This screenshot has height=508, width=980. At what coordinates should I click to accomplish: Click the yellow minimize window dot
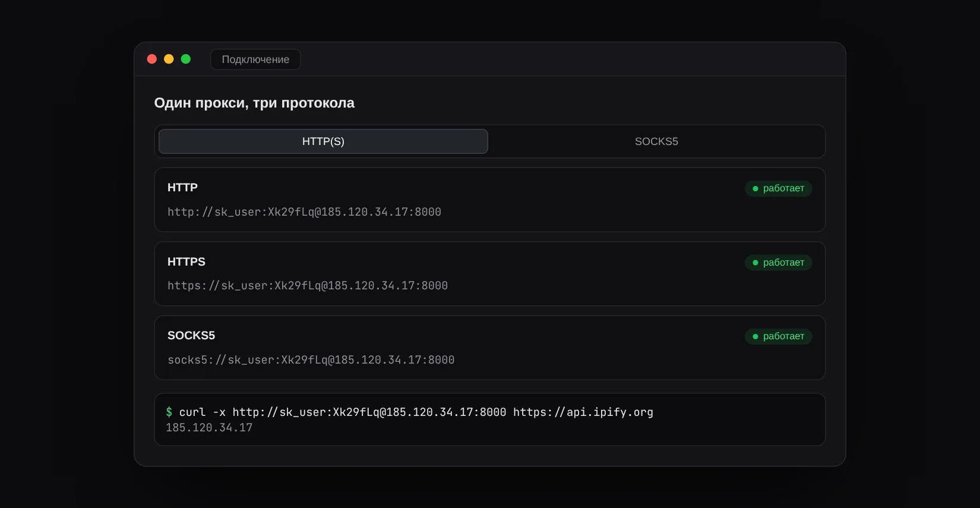click(x=169, y=59)
